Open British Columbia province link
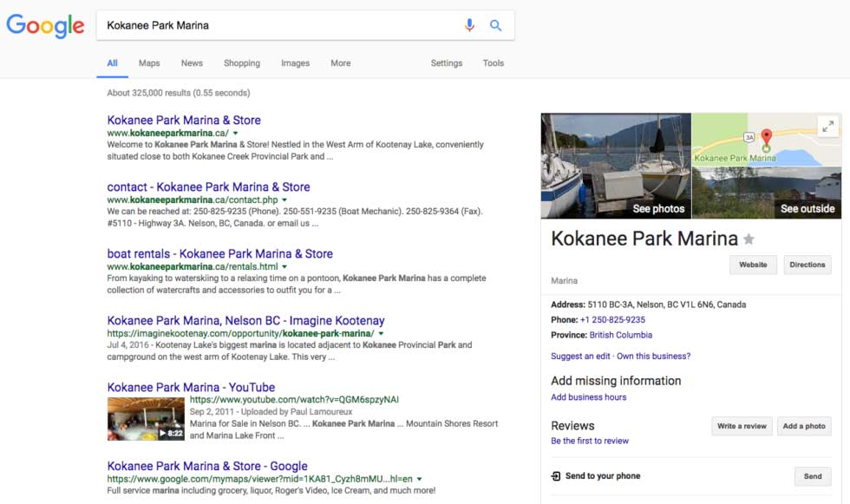This screenshot has width=850, height=504. pyautogui.click(x=621, y=335)
